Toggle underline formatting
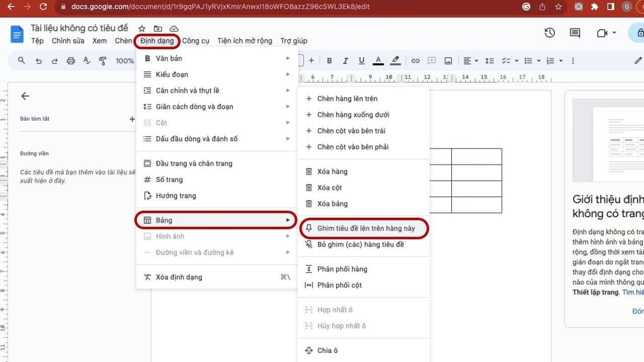 point(361,61)
